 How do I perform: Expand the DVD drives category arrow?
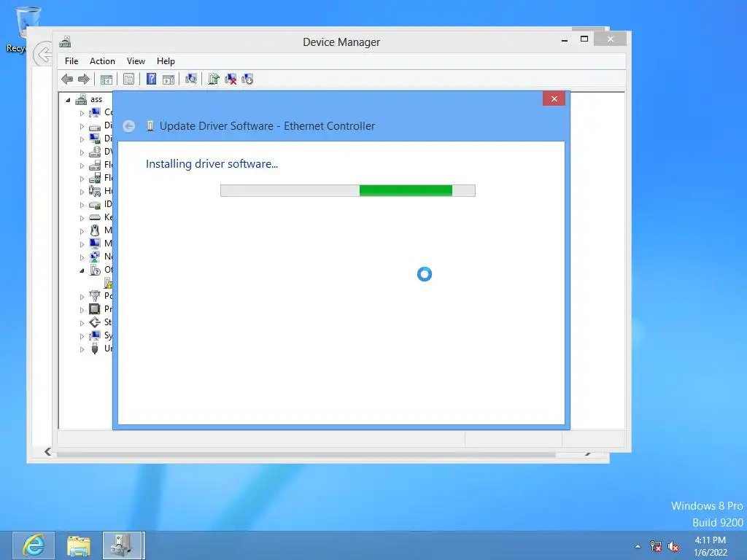(82, 153)
